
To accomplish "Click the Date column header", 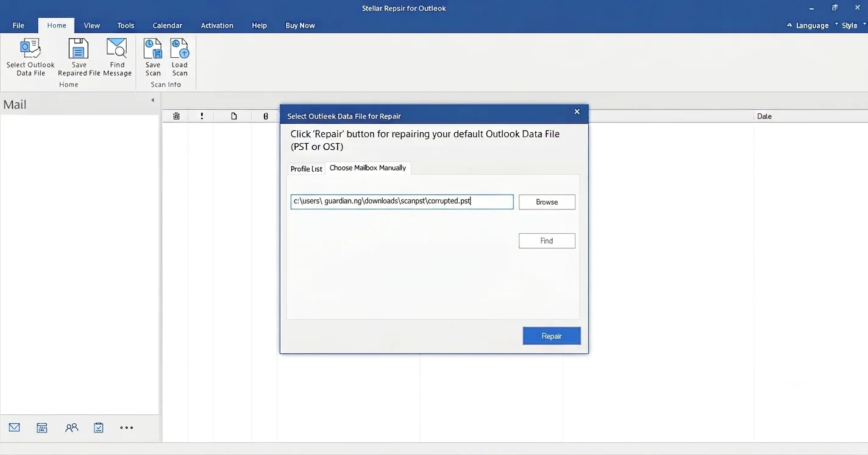I will pos(764,116).
